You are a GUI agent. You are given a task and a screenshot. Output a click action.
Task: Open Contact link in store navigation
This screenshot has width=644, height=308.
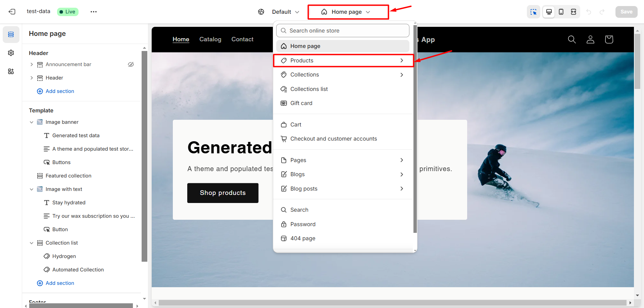click(242, 39)
